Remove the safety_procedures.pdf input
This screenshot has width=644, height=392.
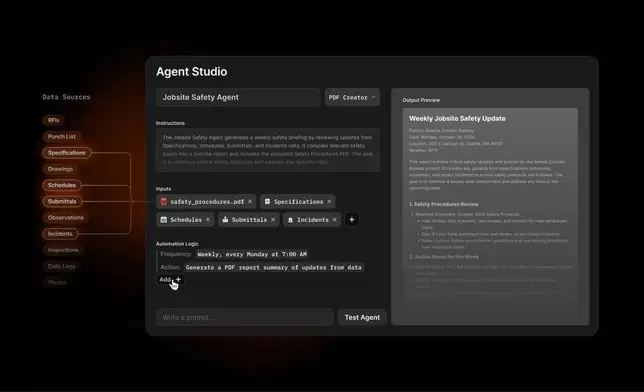[250, 201]
